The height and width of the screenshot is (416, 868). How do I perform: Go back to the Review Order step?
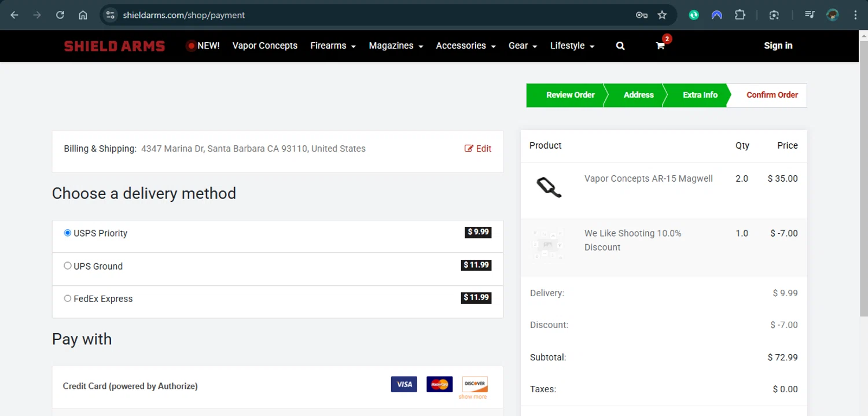[x=570, y=95]
